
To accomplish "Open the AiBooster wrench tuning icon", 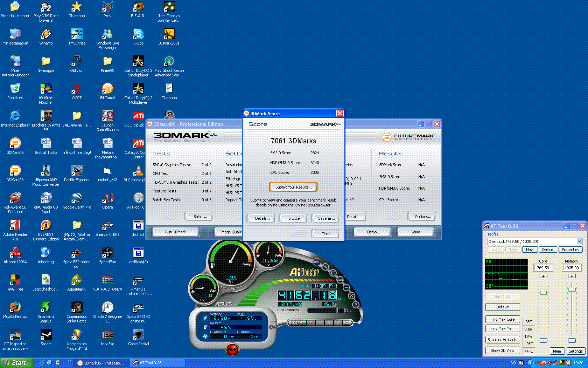I will [325, 267].
